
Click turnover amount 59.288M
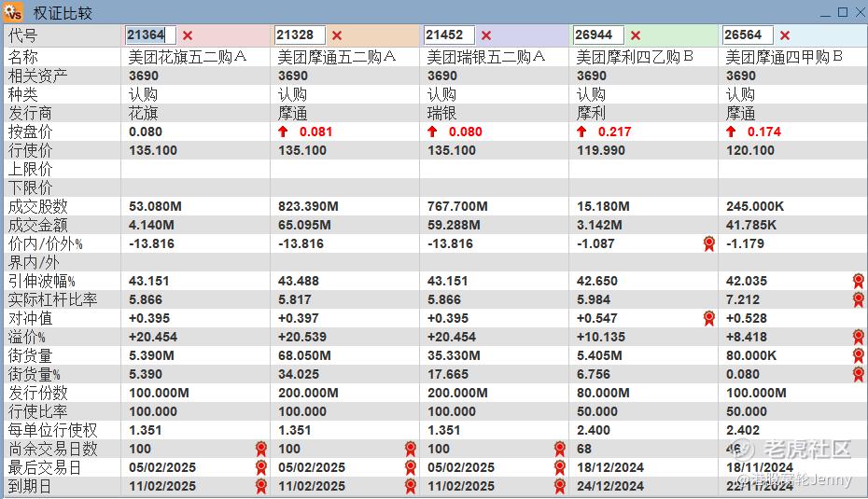[x=454, y=225]
